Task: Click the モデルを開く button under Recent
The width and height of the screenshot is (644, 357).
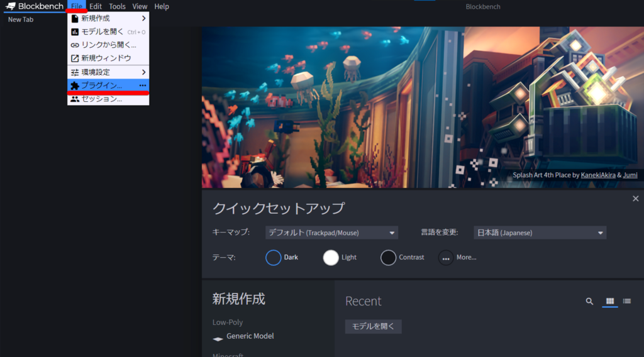Action: [x=373, y=326]
